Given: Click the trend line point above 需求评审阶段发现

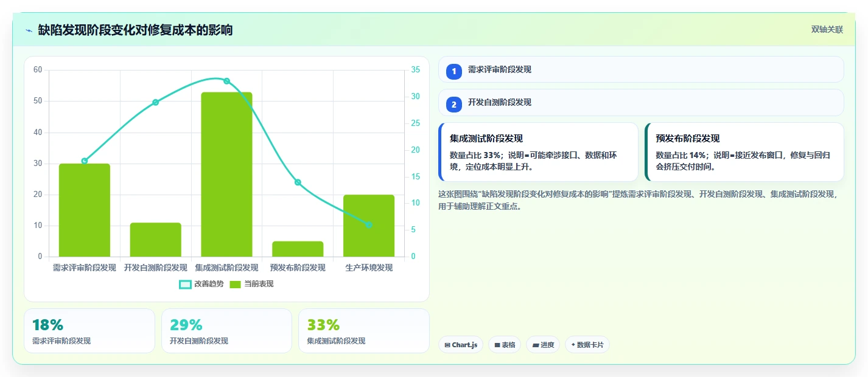Looking at the screenshot, I should point(85,161).
